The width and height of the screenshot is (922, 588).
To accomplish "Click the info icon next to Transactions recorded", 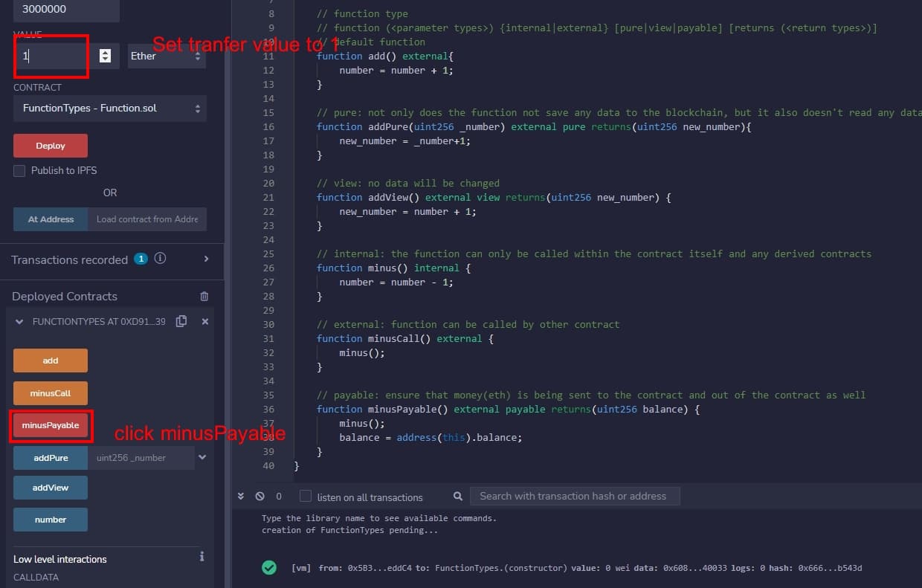I will click(160, 259).
